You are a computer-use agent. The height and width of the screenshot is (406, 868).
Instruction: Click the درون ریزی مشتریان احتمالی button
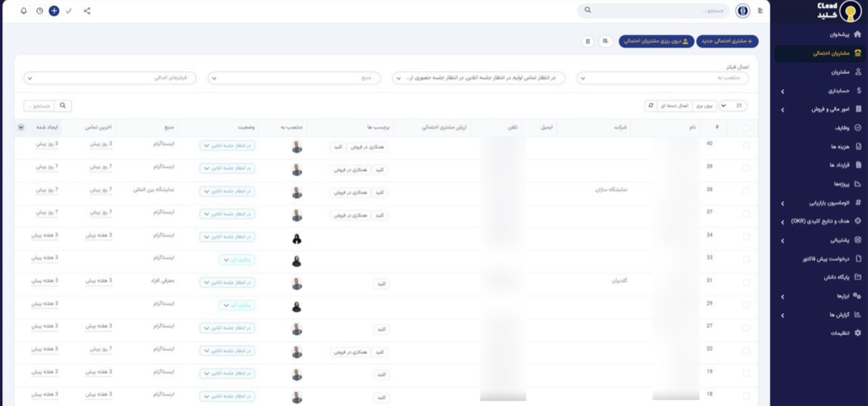(x=657, y=41)
